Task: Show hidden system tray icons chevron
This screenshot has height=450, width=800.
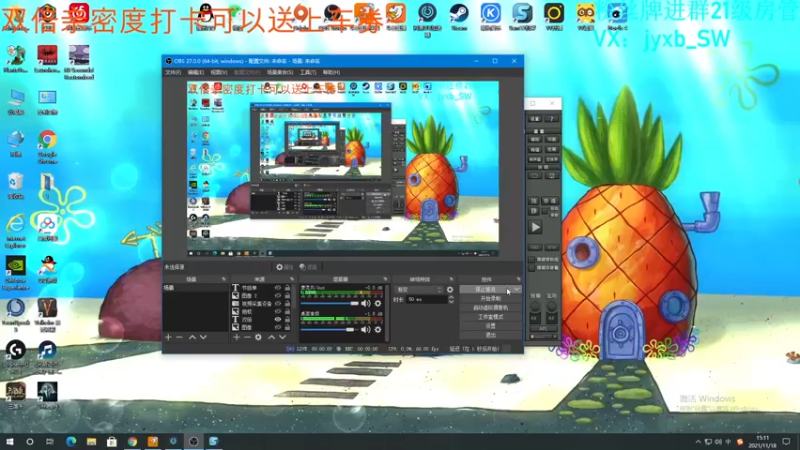Action: point(697,442)
